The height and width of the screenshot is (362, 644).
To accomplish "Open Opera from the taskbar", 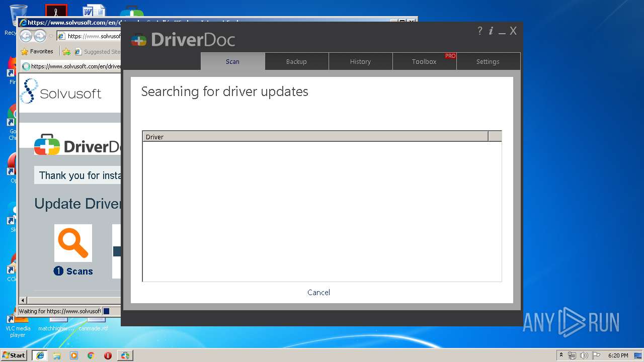I will pyautogui.click(x=108, y=355).
